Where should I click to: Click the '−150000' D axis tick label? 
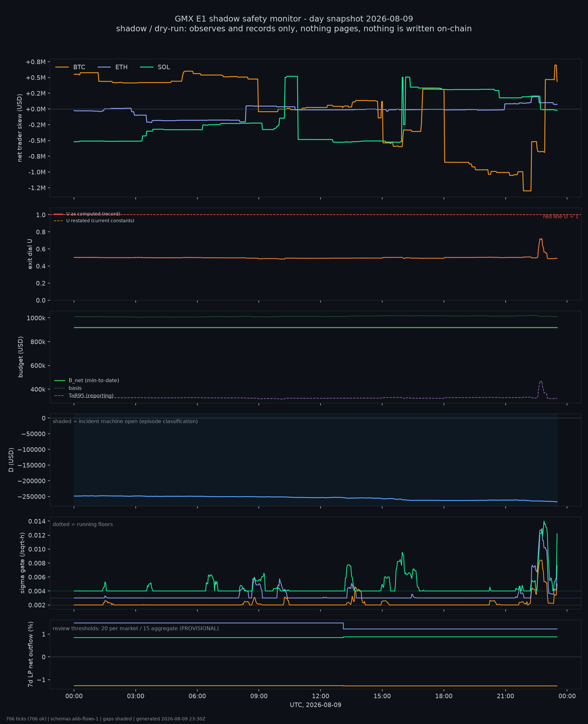pos(32,465)
